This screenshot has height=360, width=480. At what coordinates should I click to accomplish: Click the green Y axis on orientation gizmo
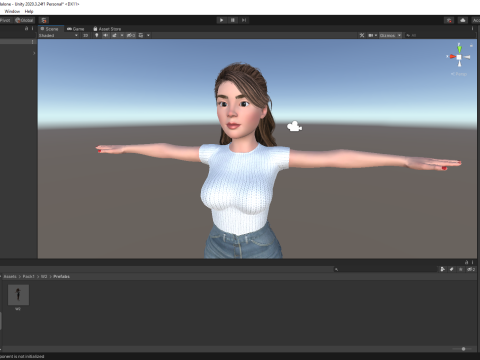pos(460,49)
